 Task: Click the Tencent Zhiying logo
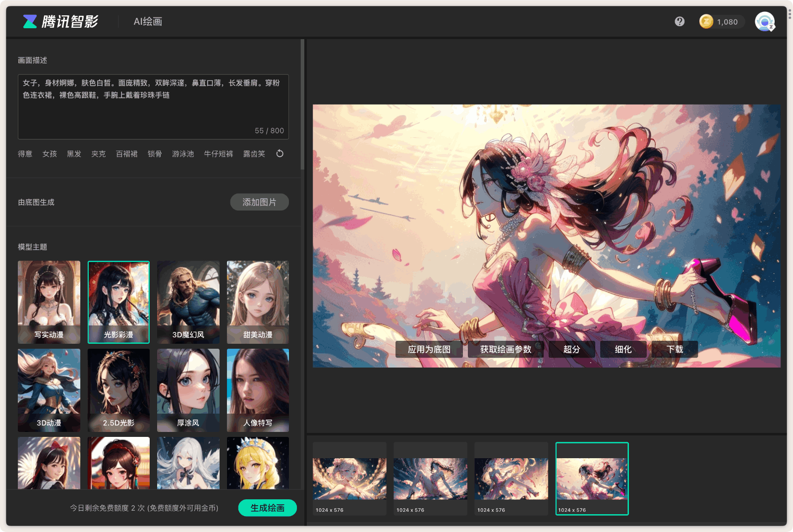tap(60, 21)
